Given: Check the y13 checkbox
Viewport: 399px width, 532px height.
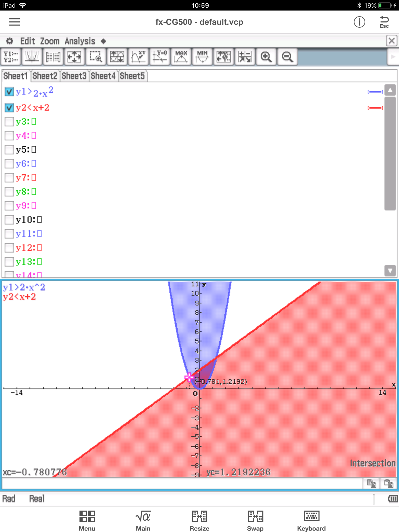Looking at the screenshot, I should coord(9,262).
